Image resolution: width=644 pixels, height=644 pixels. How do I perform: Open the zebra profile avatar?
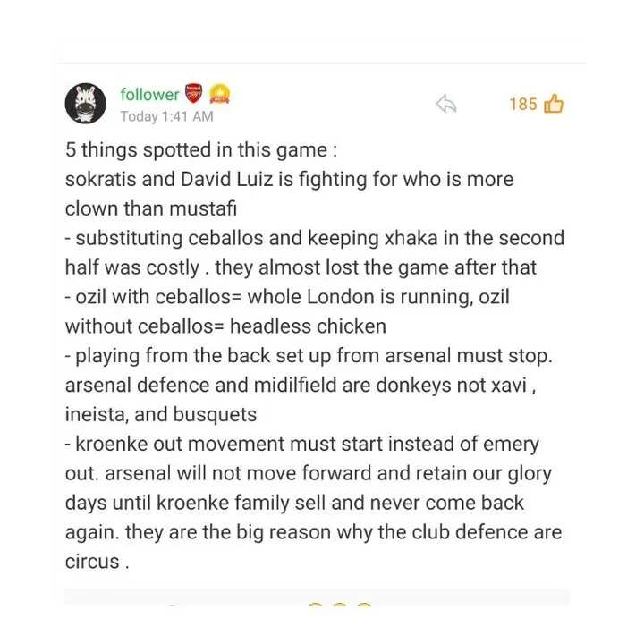(86, 103)
